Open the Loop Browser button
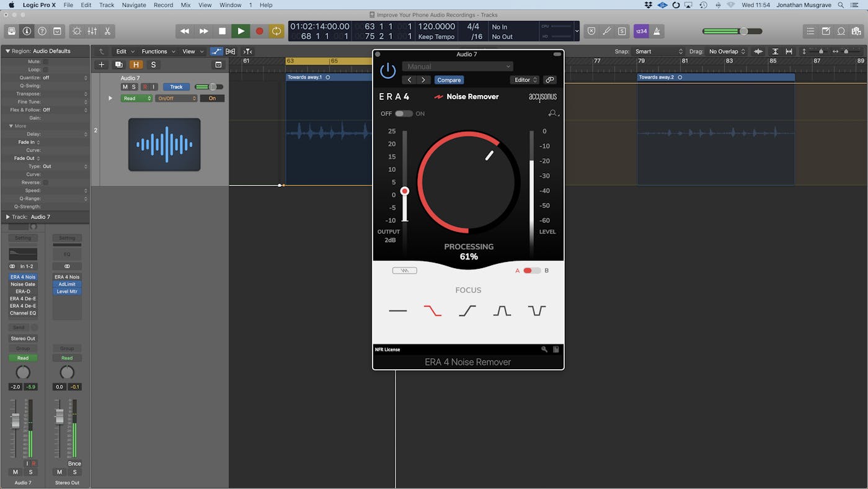This screenshot has height=489, width=868. [x=841, y=31]
